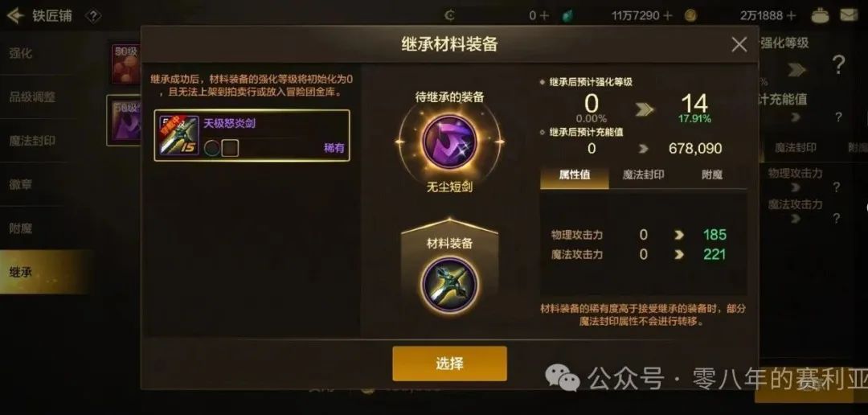The height and width of the screenshot is (415, 868).
Task: Add currency with plus beside 11万7290
Action: [x=668, y=15]
